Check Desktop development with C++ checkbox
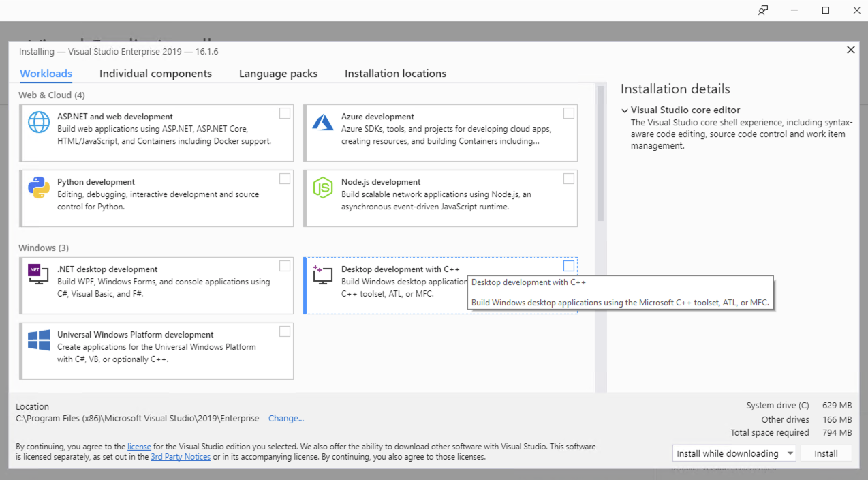 (569, 266)
